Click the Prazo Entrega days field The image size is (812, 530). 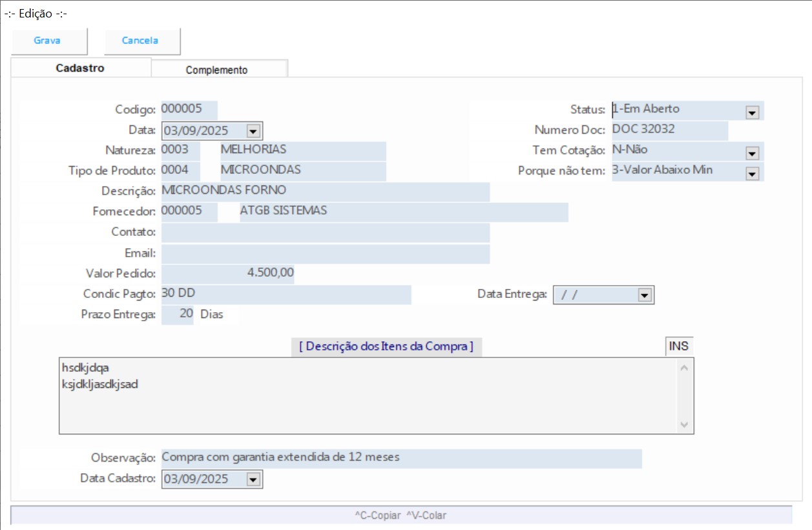click(178, 315)
